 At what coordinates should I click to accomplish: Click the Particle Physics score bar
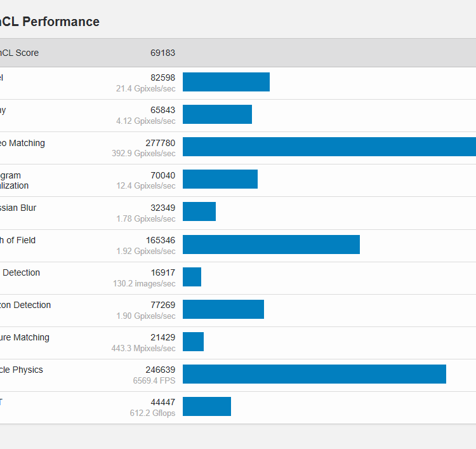(314, 374)
